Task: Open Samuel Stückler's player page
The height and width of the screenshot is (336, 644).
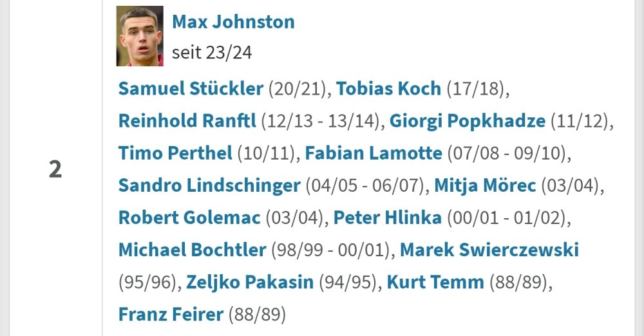Action: [x=191, y=88]
